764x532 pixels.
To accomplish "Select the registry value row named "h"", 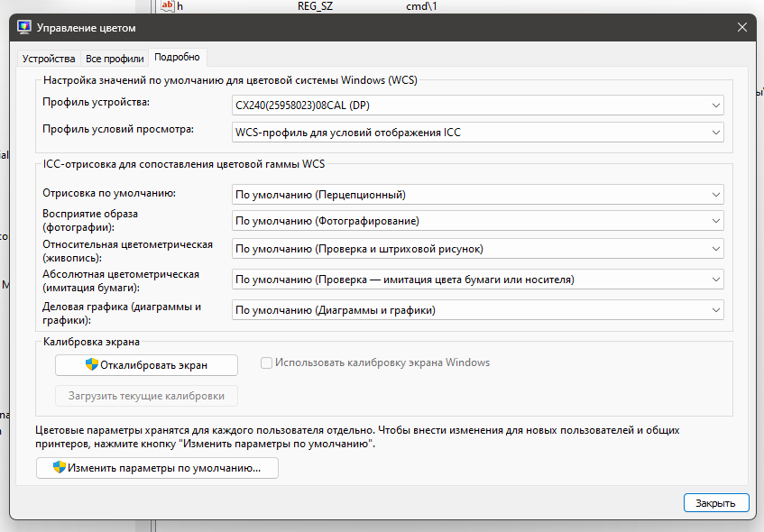I will (180, 6).
